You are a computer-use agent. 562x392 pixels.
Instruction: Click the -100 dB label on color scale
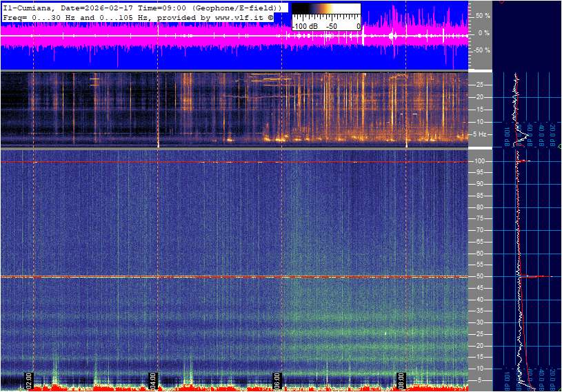(304, 26)
